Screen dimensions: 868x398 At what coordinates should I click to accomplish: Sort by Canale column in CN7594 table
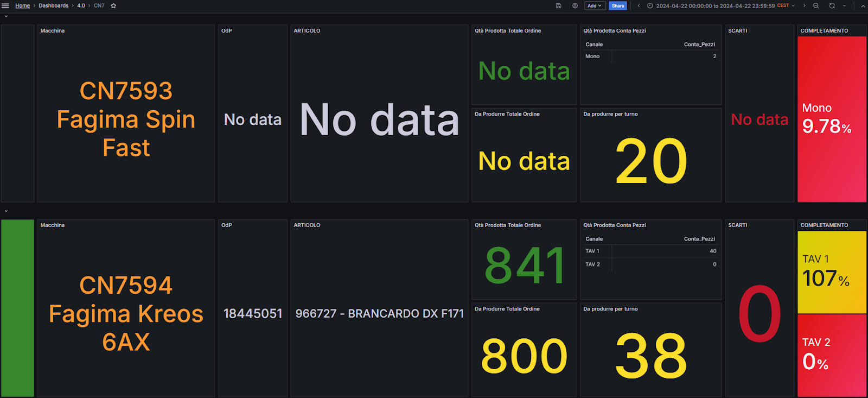(594, 239)
